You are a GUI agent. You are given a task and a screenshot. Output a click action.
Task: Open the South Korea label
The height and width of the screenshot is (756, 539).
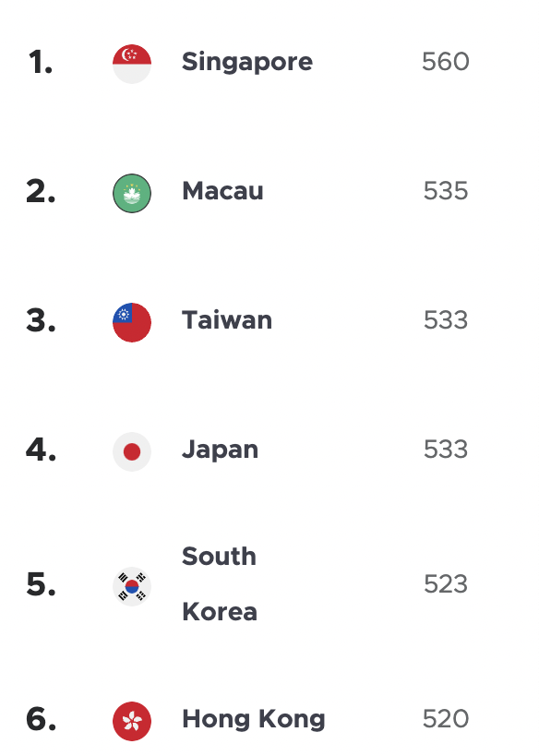click(x=220, y=584)
